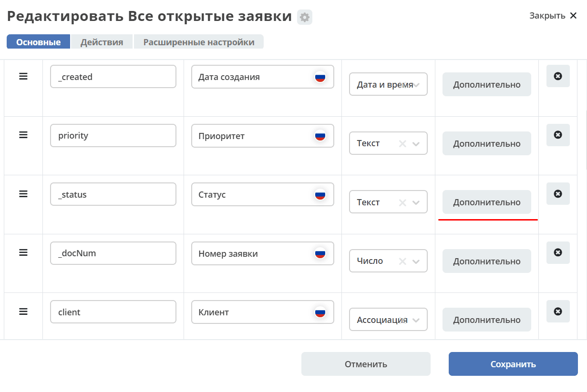
Task: Switch to the Основные tab
Action: (x=38, y=42)
